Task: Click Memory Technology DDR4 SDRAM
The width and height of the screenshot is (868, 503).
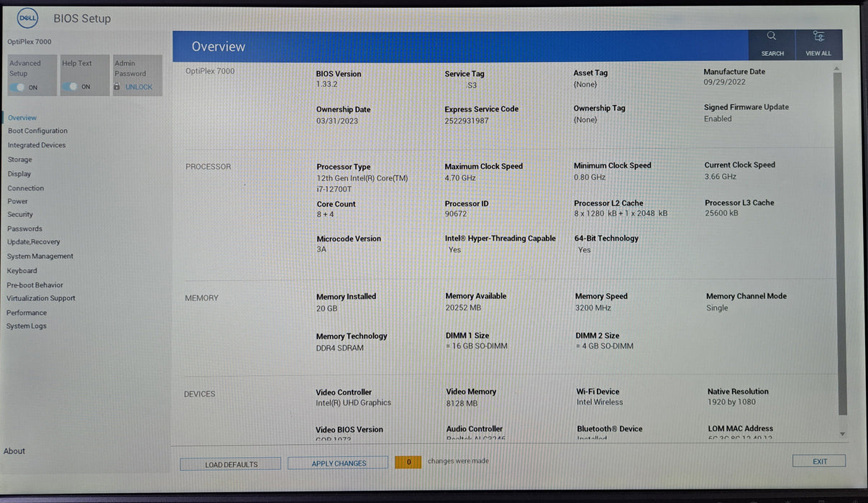Action: coord(340,348)
